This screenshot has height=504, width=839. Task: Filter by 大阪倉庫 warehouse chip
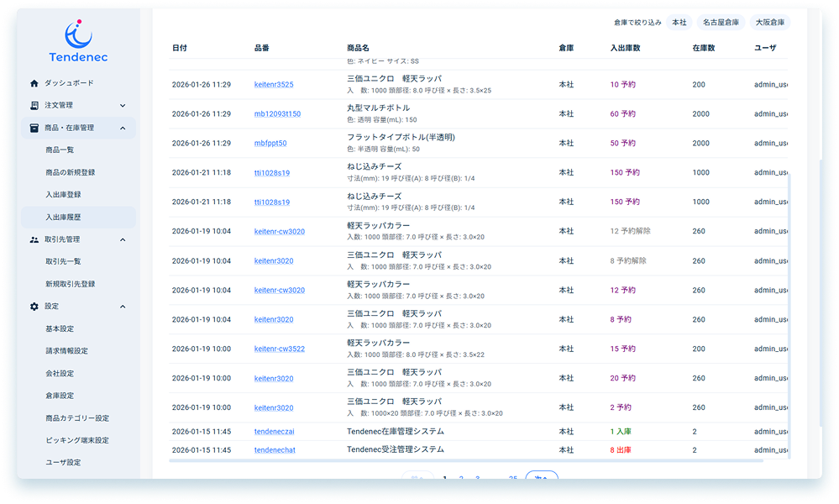coord(769,22)
